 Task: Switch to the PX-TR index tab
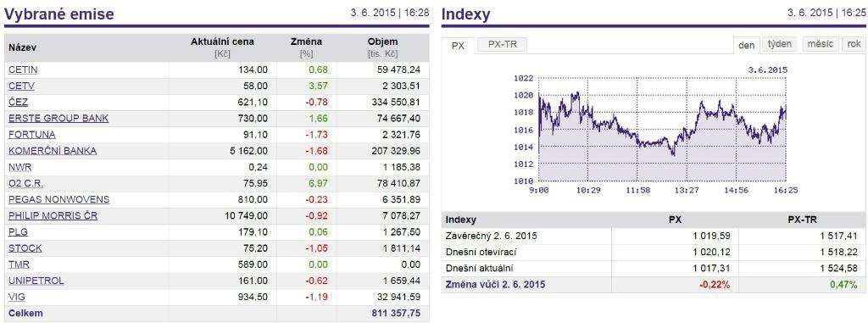pyautogui.click(x=503, y=45)
